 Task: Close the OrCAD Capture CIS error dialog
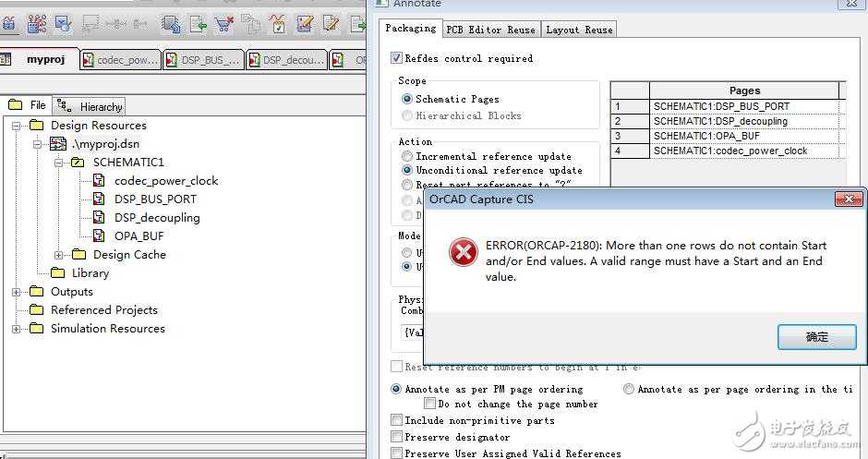pyautogui.click(x=849, y=199)
